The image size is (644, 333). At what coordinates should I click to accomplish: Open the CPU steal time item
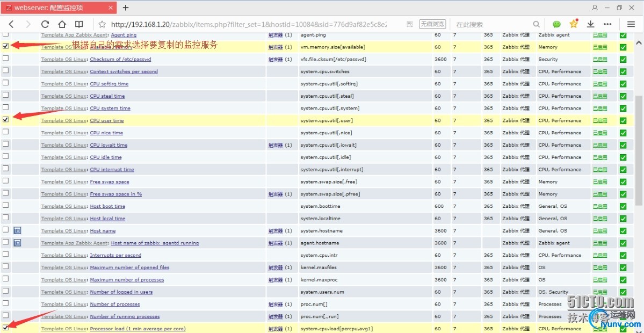click(x=107, y=96)
